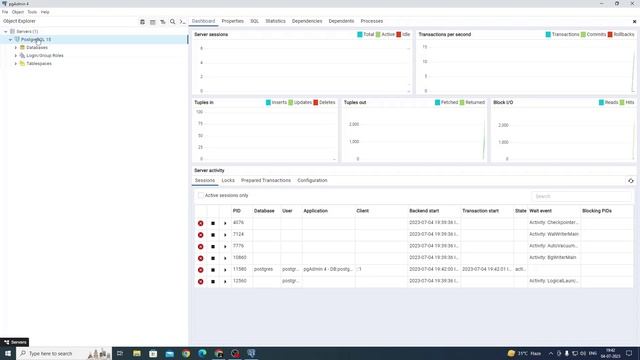Cancel active query for PID 7776
Image resolution: width=640 pixels, height=360 pixels.
[213, 247]
